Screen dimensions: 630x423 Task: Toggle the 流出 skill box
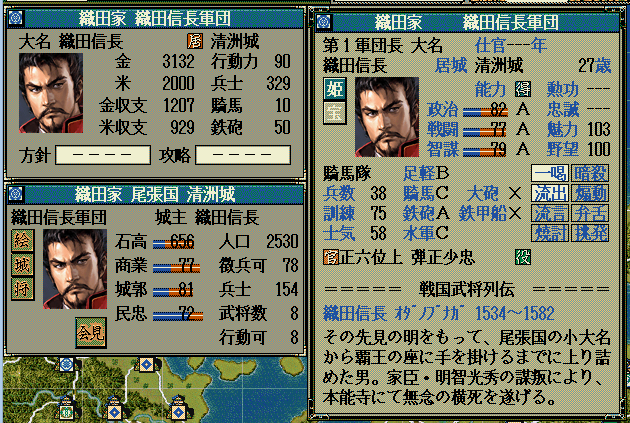pos(550,193)
